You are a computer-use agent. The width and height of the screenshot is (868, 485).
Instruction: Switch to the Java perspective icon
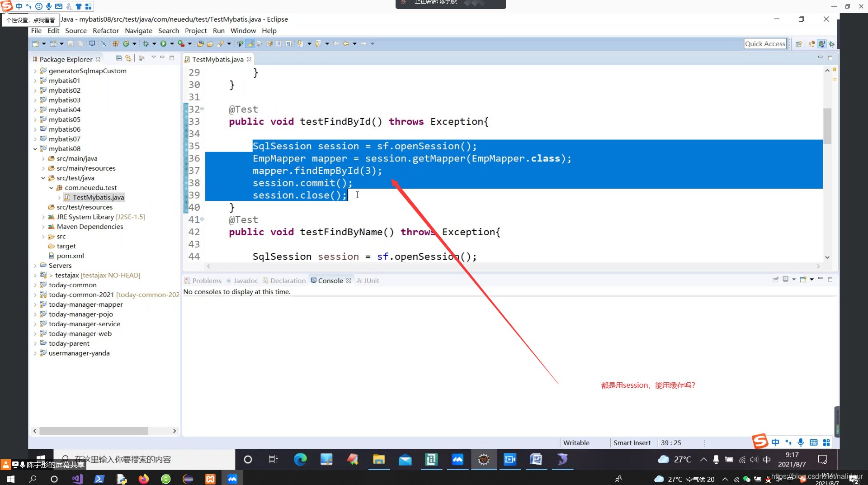click(822, 44)
